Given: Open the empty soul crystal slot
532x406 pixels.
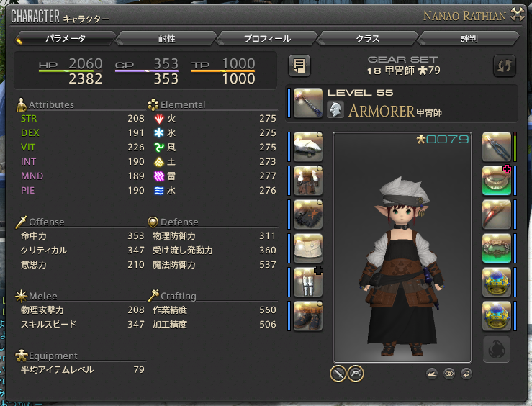Looking at the screenshot, I should (x=497, y=349).
